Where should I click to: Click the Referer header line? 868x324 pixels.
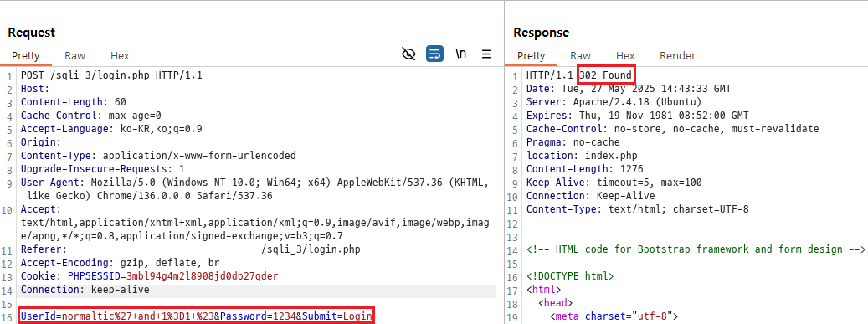coord(191,249)
